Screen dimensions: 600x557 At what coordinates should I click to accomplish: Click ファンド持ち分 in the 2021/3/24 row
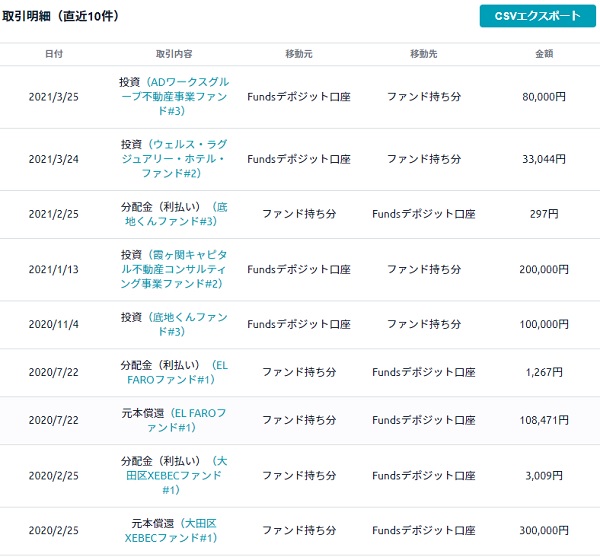tap(424, 159)
